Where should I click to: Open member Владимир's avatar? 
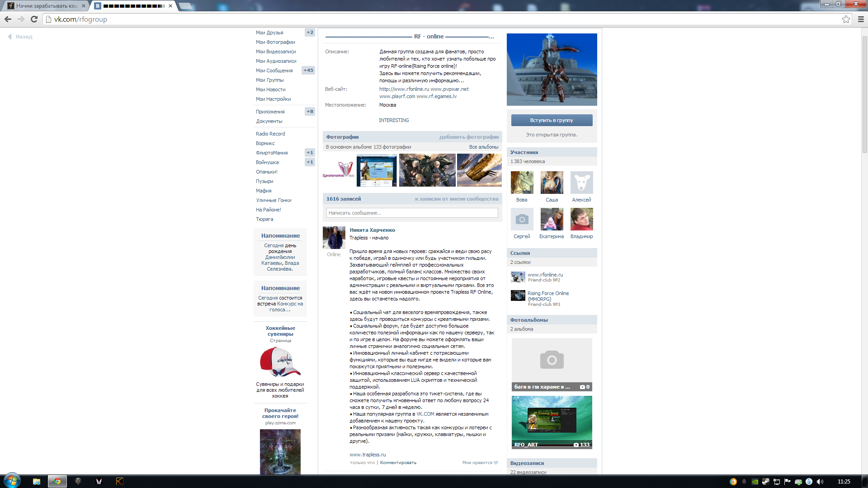[x=581, y=219]
